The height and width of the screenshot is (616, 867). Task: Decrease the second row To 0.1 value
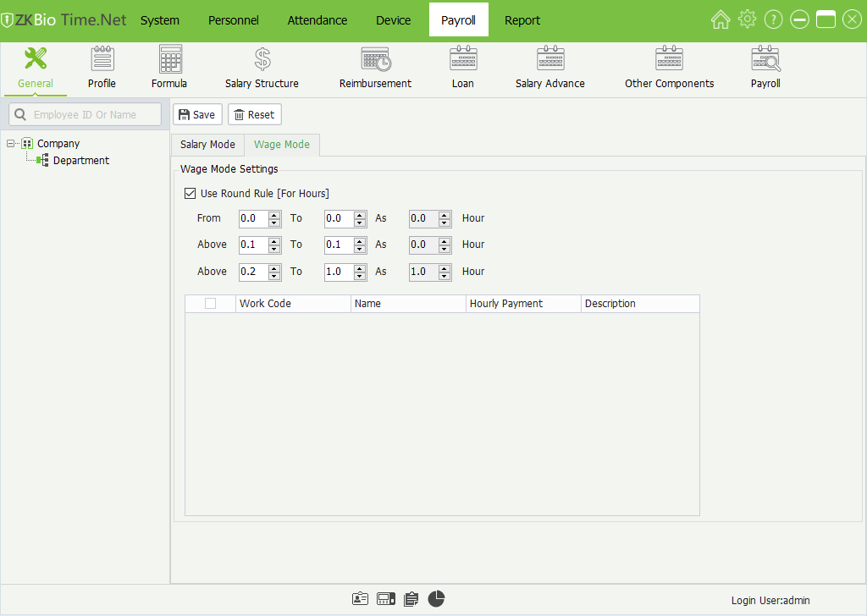tap(360, 249)
